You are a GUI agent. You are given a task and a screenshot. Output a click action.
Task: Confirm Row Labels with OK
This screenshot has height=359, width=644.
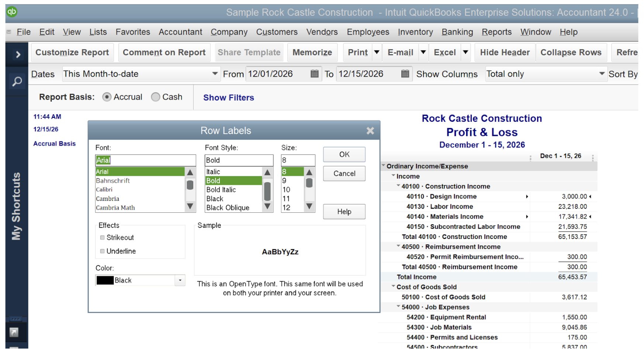click(x=344, y=154)
